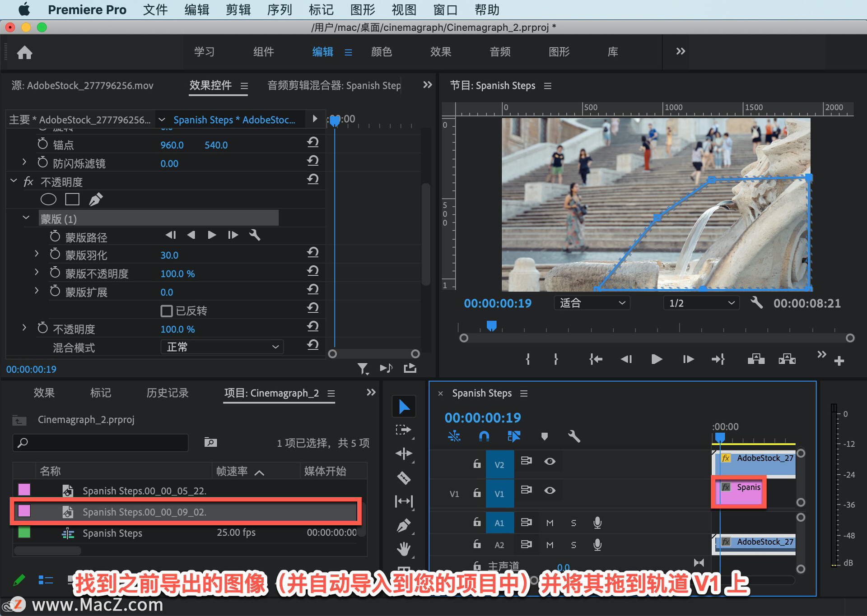This screenshot has height=616, width=867.
Task: Create an ellipse mask under 不透明度
Action: 48,199
